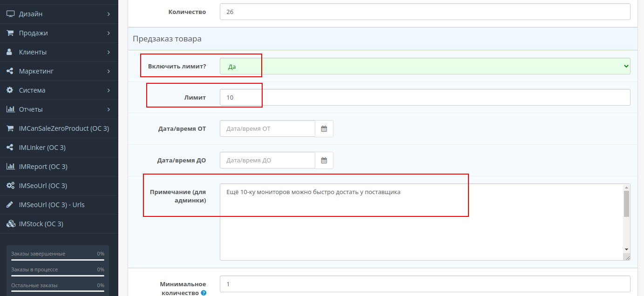
Task: Click the Система gear icon
Action: click(10, 90)
